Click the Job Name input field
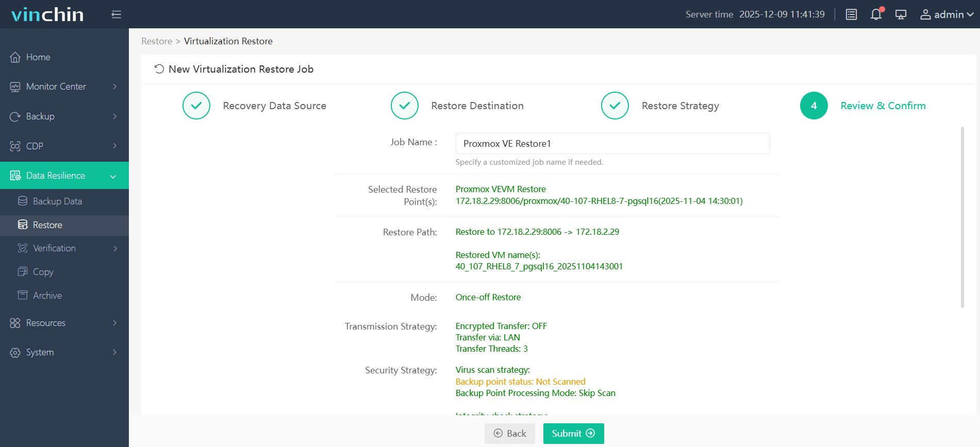Image resolution: width=980 pixels, height=447 pixels. coord(612,144)
